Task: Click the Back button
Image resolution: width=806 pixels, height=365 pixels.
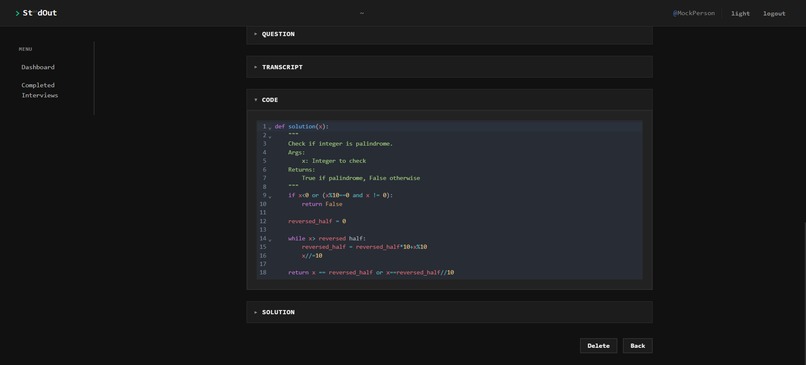Action: tap(637, 345)
